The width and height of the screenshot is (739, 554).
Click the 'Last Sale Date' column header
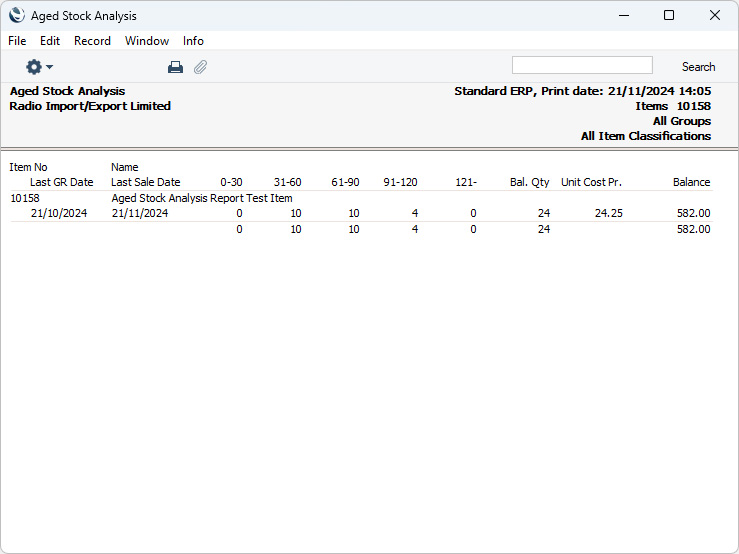click(146, 182)
